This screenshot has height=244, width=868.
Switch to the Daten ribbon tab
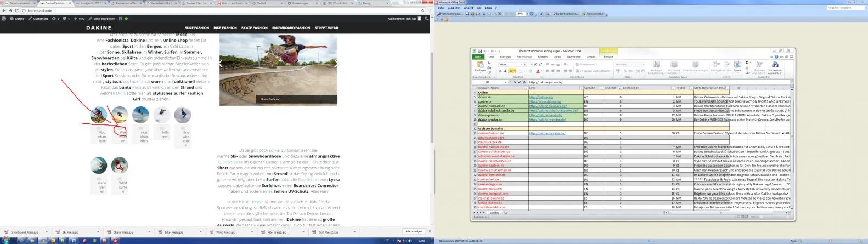(x=557, y=57)
